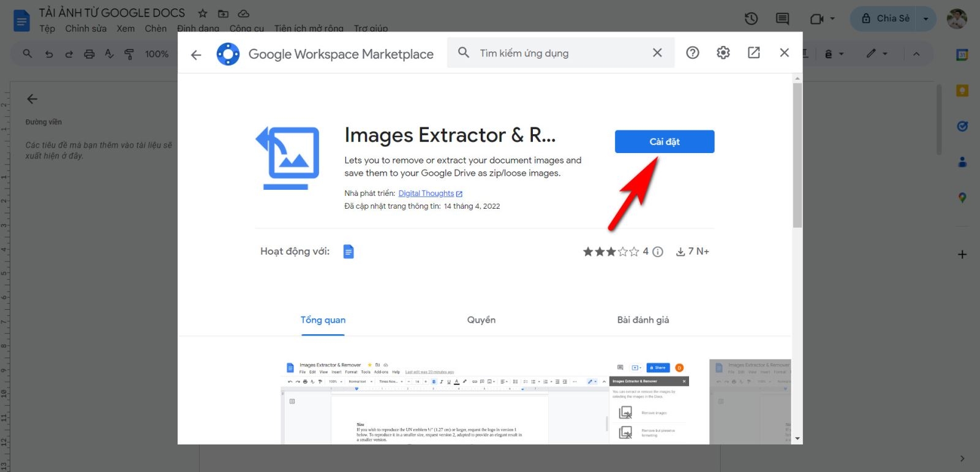
Task: Open Contacts side panel
Action: [962, 162]
